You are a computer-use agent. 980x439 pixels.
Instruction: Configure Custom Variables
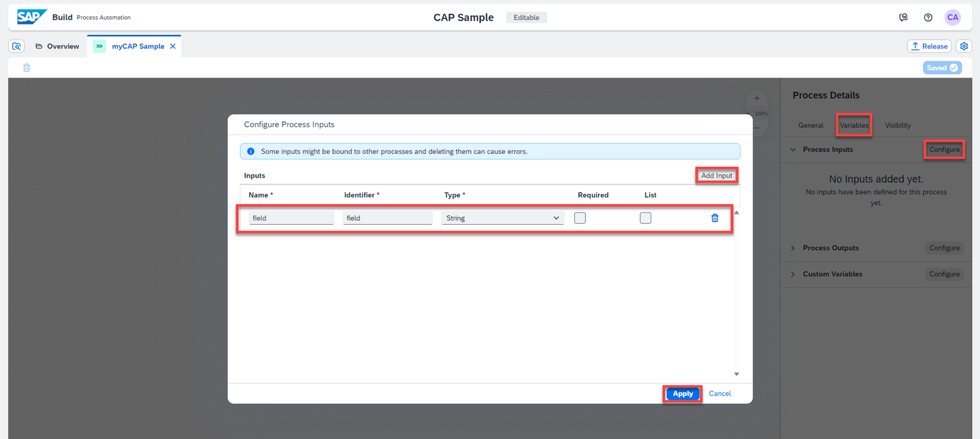[x=944, y=274]
